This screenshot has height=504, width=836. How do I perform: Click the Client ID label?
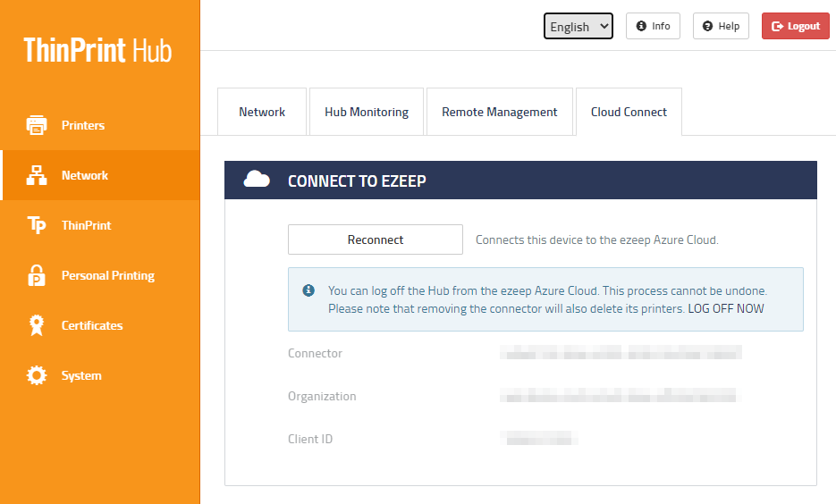(x=310, y=439)
